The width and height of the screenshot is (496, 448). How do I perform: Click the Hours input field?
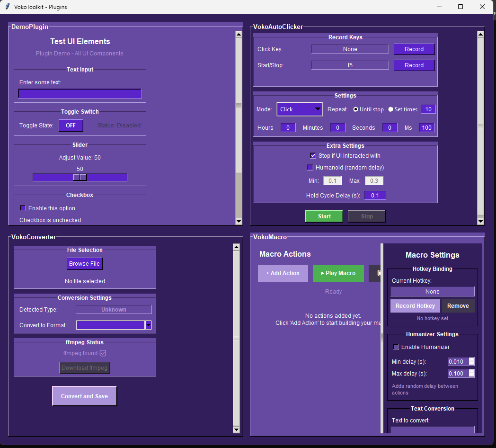coord(288,127)
